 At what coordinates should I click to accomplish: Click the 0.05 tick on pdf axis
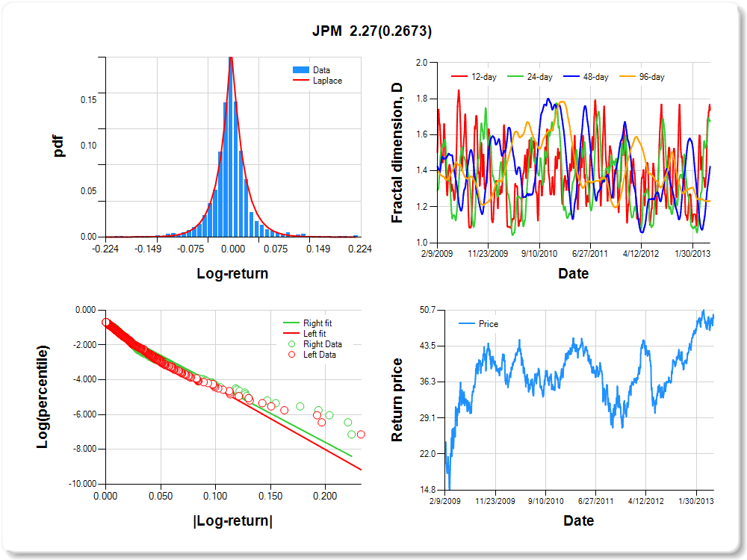[x=89, y=191]
